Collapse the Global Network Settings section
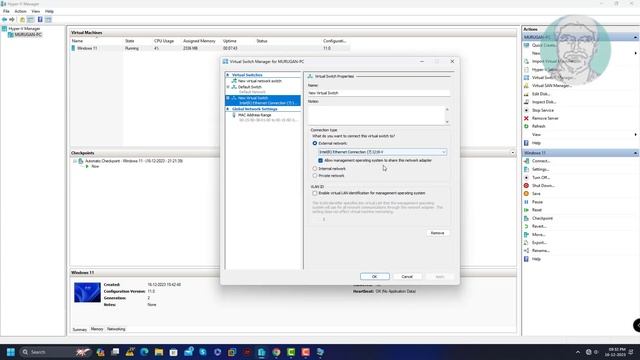This screenshot has width=640, height=360. click(x=228, y=109)
